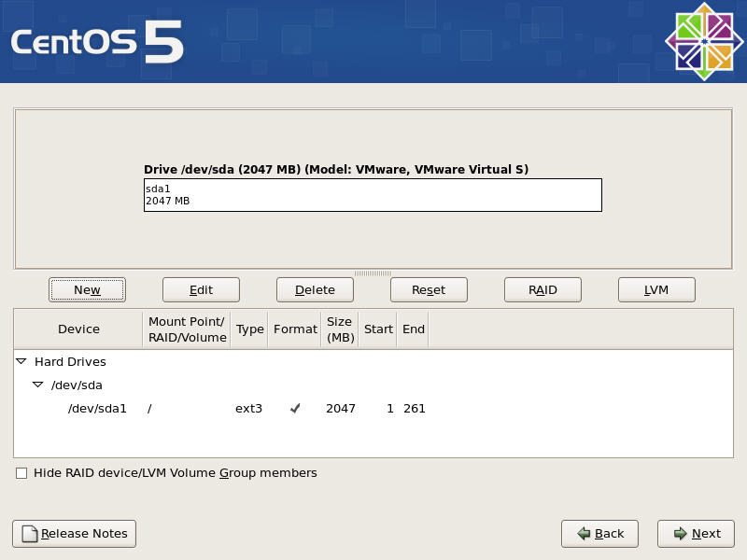Click the End column header
Viewport: 747px width, 560px height.
pyautogui.click(x=413, y=329)
